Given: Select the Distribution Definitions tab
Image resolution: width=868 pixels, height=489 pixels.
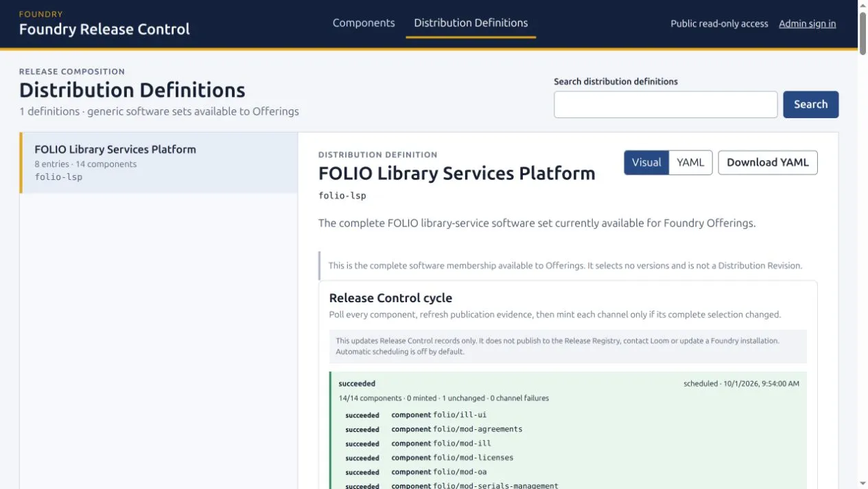Looking at the screenshot, I should 471,23.
